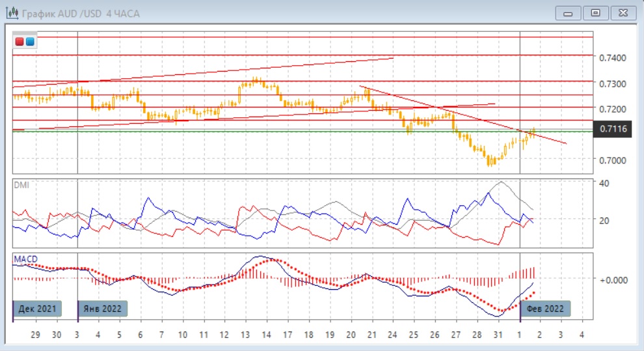Image resolution: width=644 pixels, height=351 pixels.
Task: Click the 'Янв 2022' month marker
Action: coord(102,309)
